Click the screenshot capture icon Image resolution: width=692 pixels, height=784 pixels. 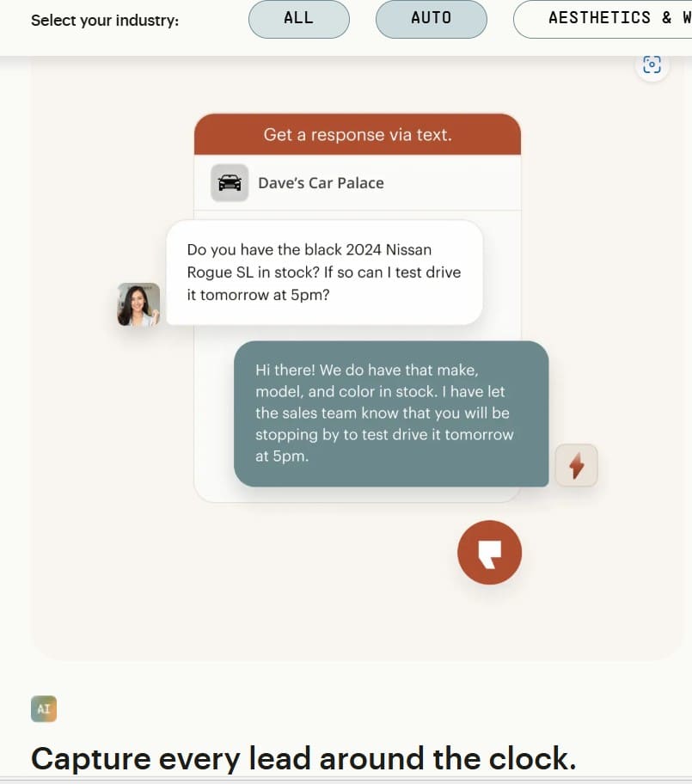(652, 64)
